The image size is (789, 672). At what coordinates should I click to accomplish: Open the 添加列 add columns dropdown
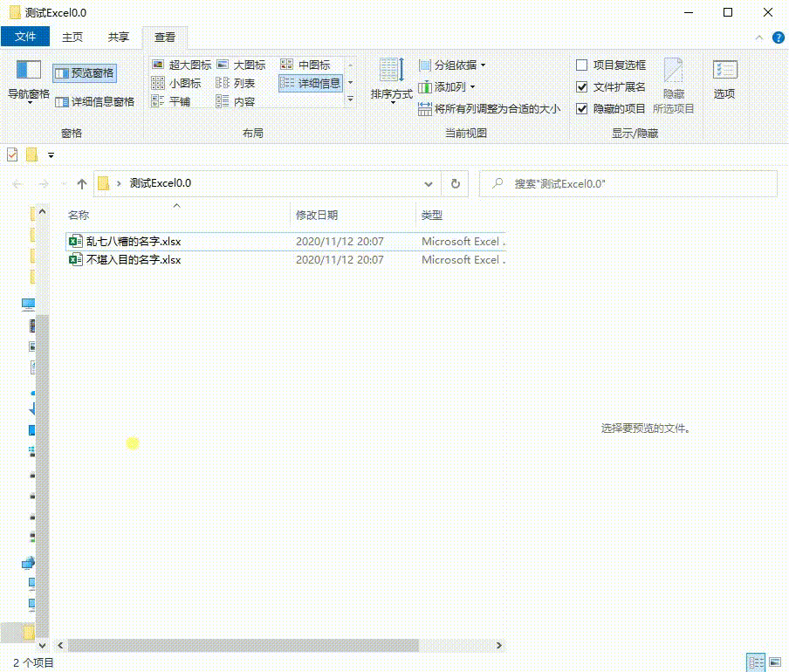coord(447,86)
